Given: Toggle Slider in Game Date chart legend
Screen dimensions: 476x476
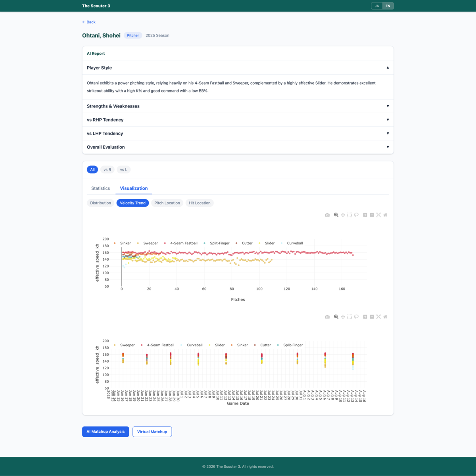Looking at the screenshot, I should click(x=217, y=345).
